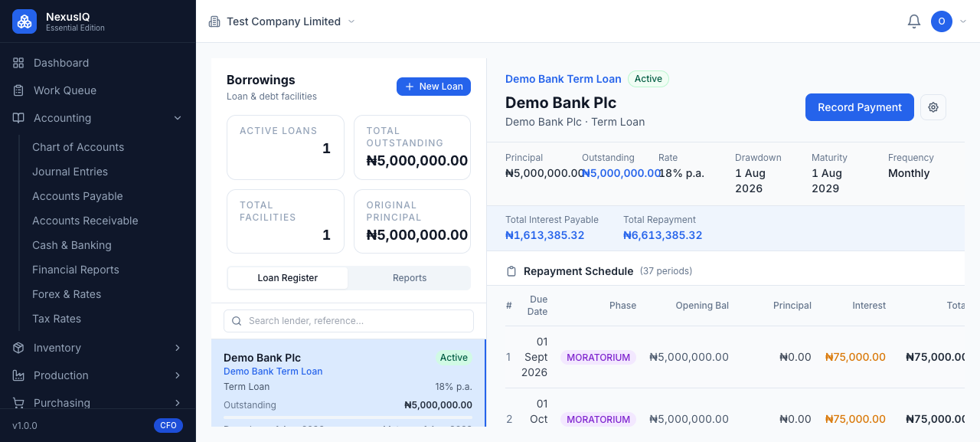Select the Loan Register tab
Viewport: 980px width, 442px height.
[x=288, y=278]
